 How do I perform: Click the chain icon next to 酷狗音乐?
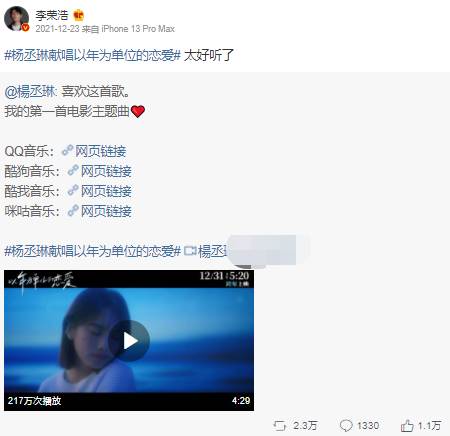[73, 171]
